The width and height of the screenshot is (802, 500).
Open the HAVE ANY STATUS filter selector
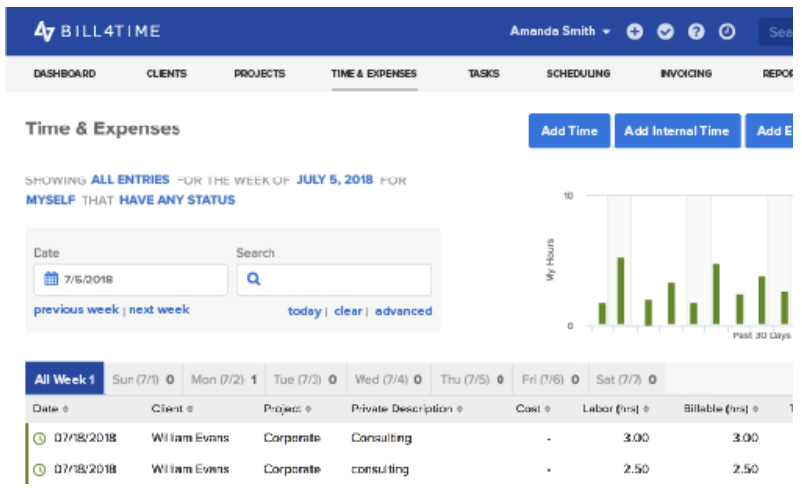pyautogui.click(x=177, y=200)
